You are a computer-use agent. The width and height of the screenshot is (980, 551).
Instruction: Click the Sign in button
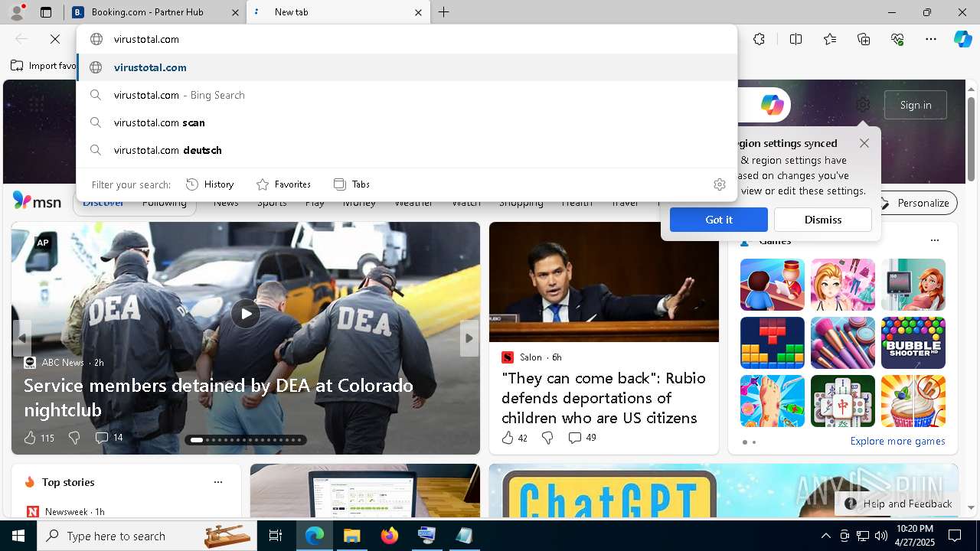tap(916, 105)
